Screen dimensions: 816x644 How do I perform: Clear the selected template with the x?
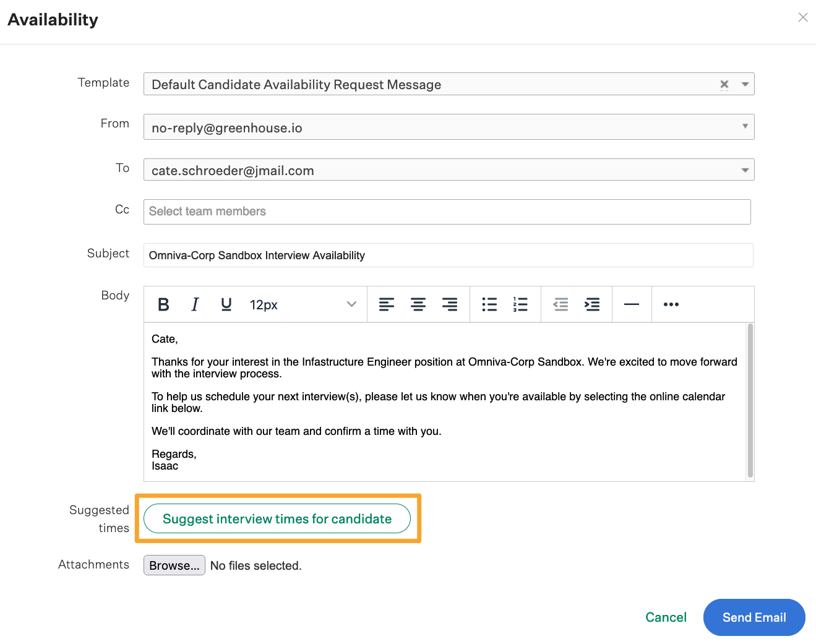pyautogui.click(x=724, y=84)
